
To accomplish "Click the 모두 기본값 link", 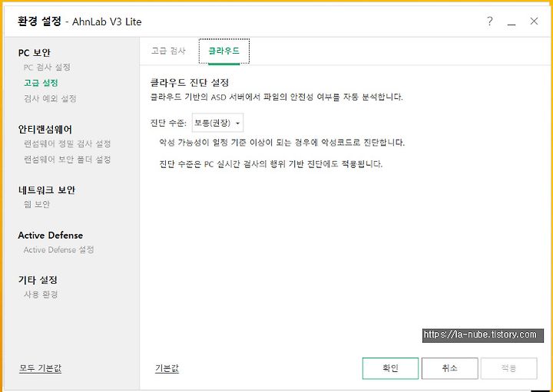I will tap(40, 368).
